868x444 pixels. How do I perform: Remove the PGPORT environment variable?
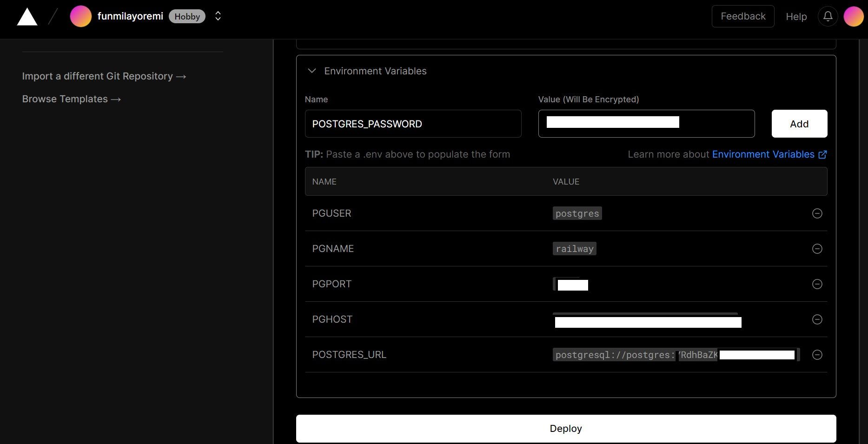(817, 284)
